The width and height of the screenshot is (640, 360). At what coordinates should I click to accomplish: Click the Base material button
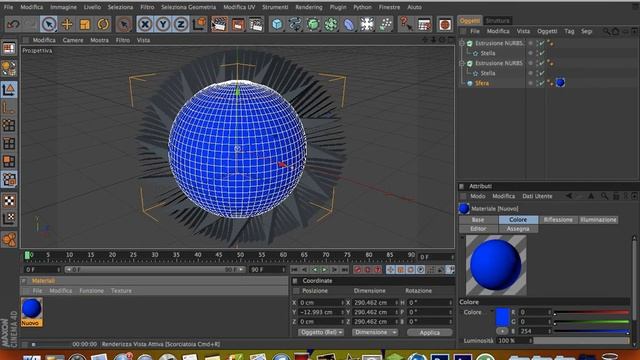pos(478,220)
